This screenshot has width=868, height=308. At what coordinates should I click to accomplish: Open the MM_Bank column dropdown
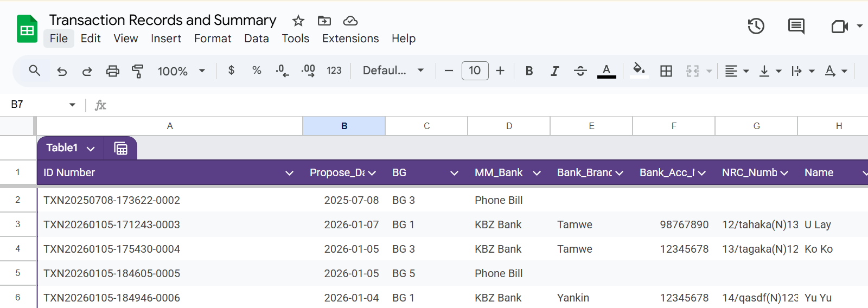point(537,173)
